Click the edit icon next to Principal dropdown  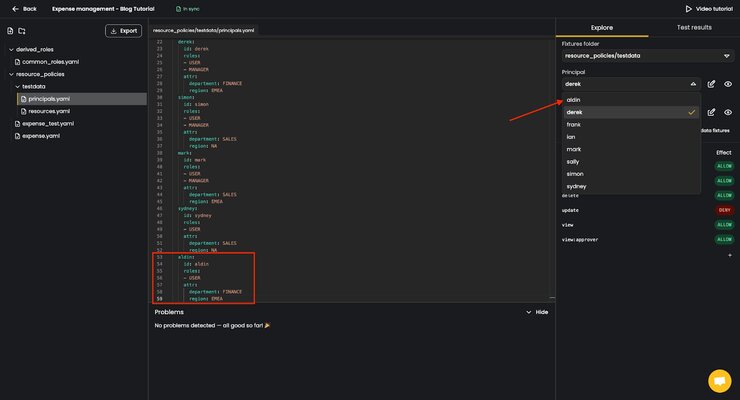(x=711, y=84)
